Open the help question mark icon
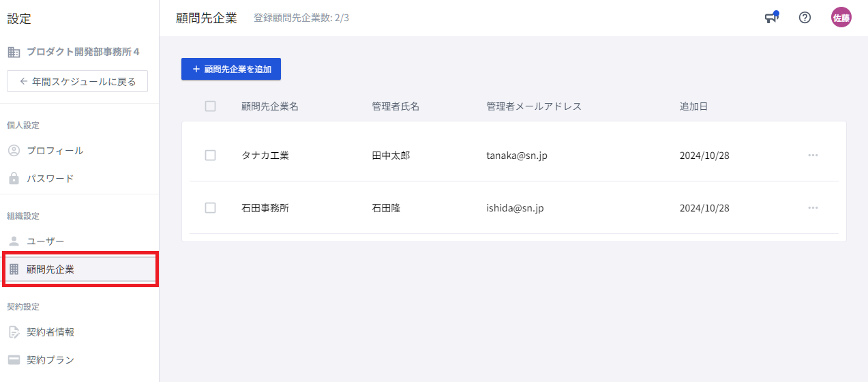The image size is (868, 382). point(805,18)
